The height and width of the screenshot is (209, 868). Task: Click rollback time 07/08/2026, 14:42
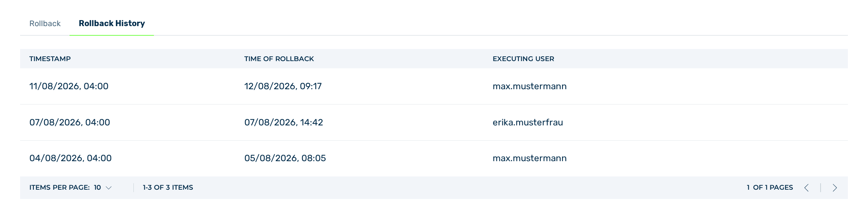(x=284, y=122)
